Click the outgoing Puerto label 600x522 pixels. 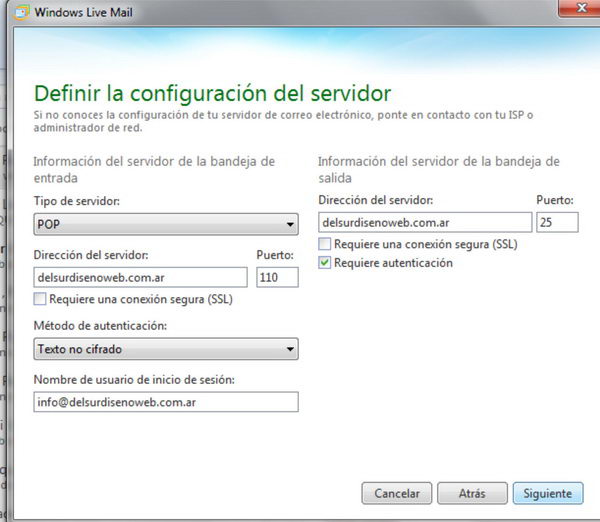tap(555, 200)
